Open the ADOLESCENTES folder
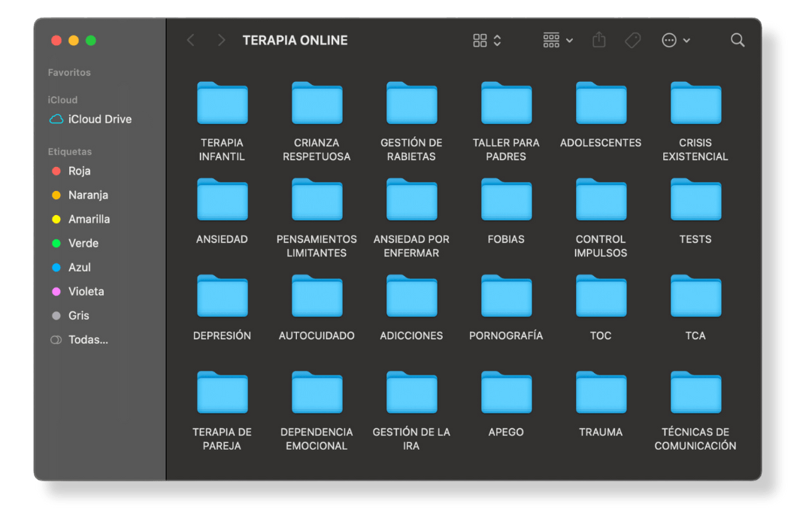The height and width of the screenshot is (525, 812). [601, 103]
